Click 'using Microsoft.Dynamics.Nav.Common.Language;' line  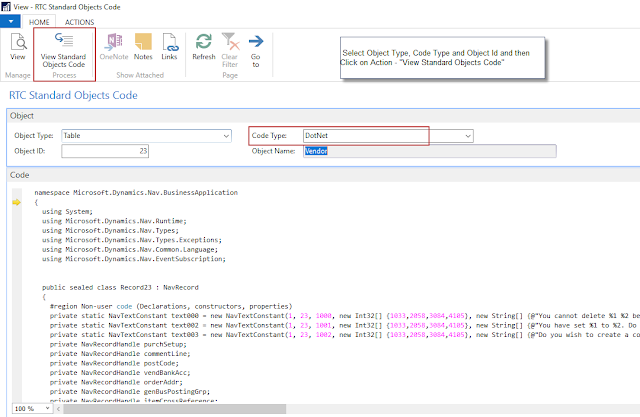pos(130,249)
